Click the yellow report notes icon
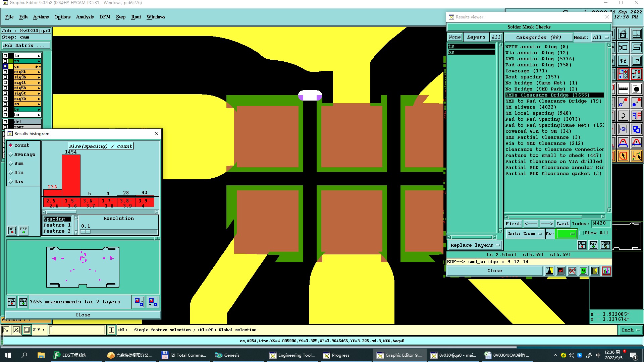Screen dimensions: 644x362 [x=595, y=271]
